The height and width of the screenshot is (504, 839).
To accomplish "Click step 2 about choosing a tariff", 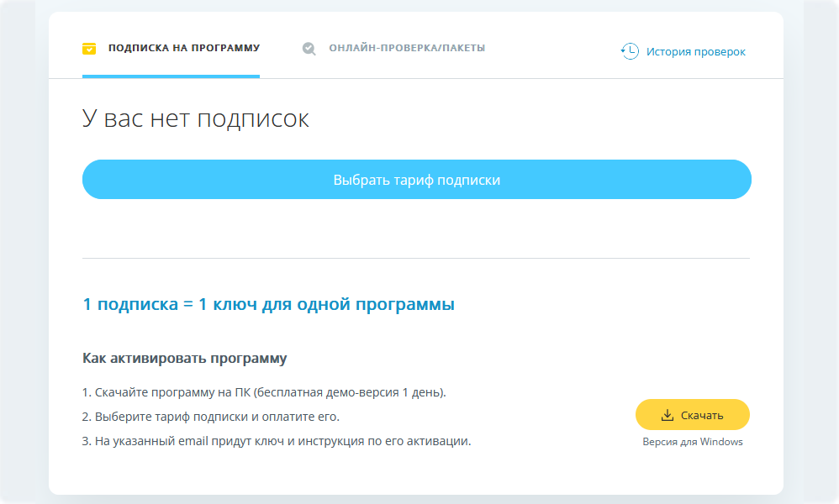I will 210,417.
